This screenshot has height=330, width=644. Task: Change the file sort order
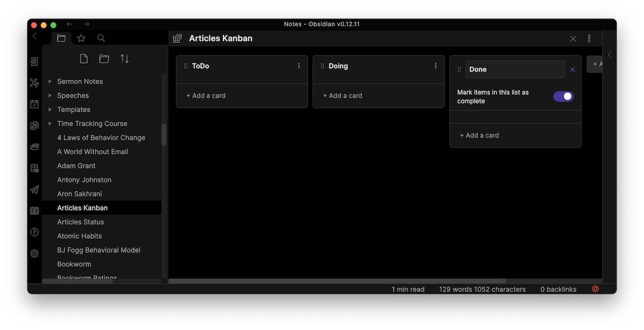pyautogui.click(x=125, y=58)
